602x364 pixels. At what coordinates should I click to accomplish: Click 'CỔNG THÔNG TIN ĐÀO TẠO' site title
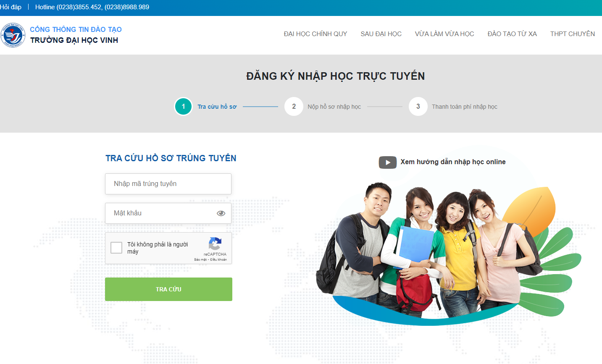pyautogui.click(x=76, y=29)
